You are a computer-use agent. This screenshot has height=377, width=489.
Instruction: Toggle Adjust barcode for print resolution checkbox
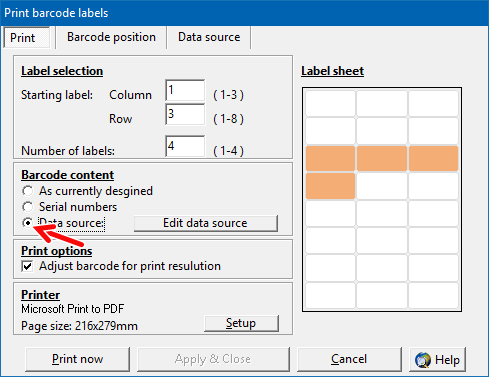coord(121,266)
